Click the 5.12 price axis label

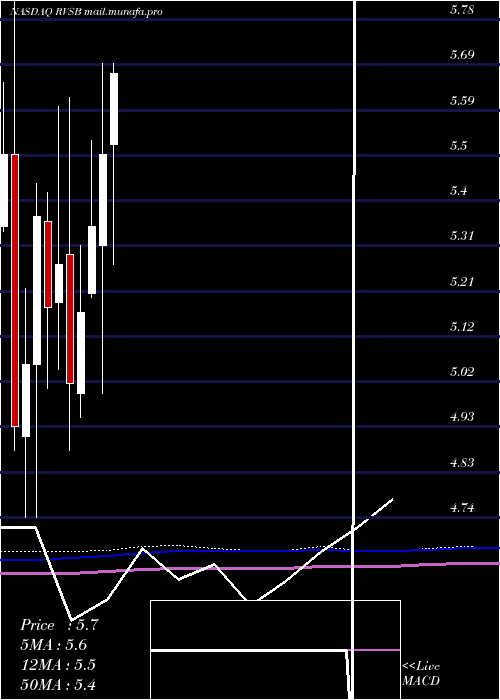462,327
